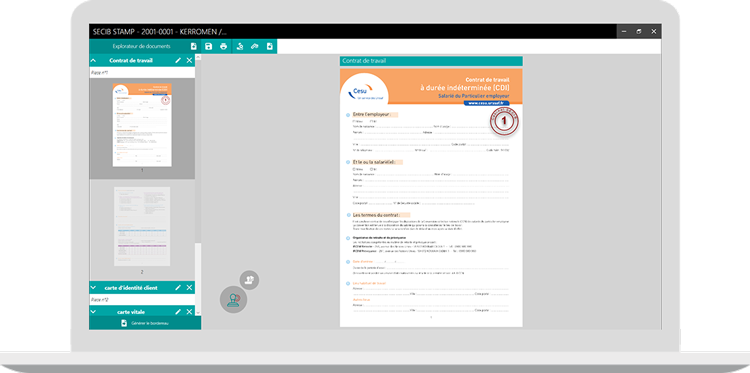
Task: Click the printer icon in toolbar
Action: click(x=223, y=46)
